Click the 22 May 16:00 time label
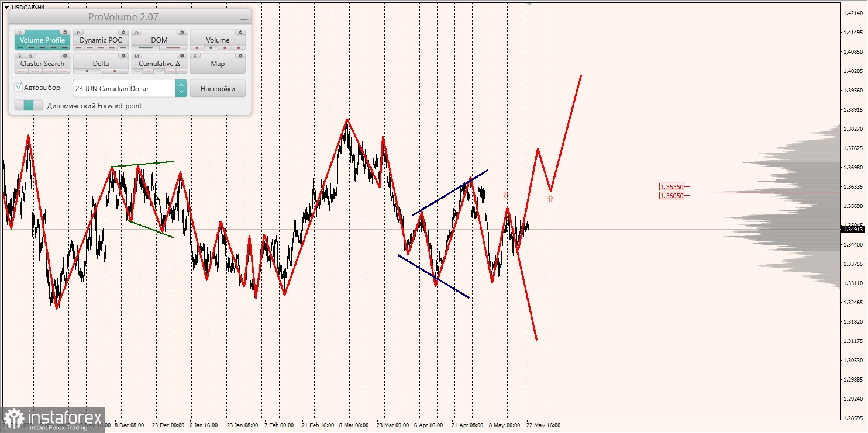 [543, 425]
